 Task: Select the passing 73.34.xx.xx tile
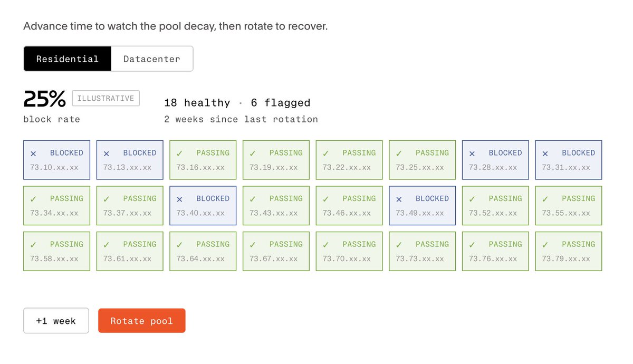(57, 206)
